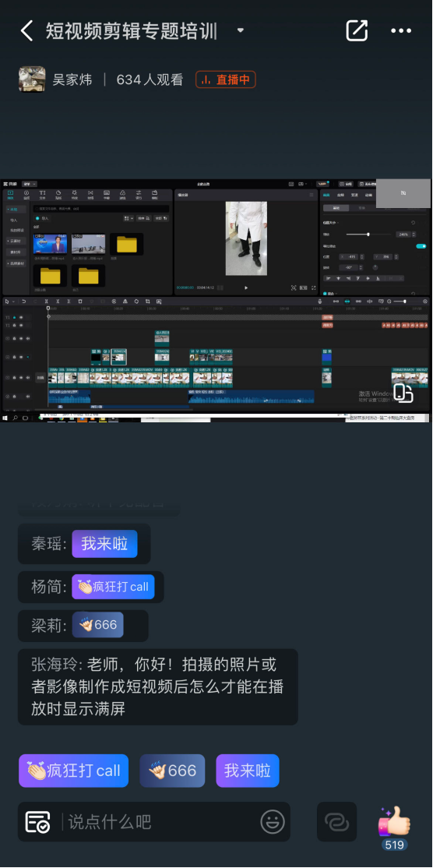Viewport: 433px width, 868px height.
Task: Tap 张海玲's question message in chat
Action: click(158, 687)
